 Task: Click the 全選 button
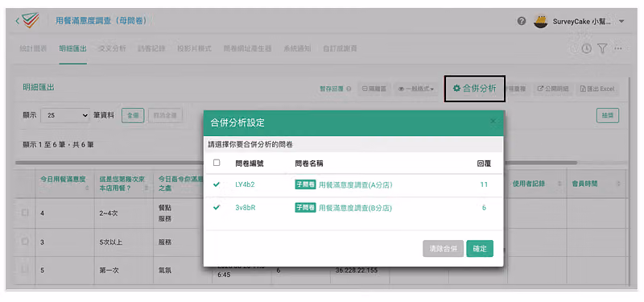[133, 116]
